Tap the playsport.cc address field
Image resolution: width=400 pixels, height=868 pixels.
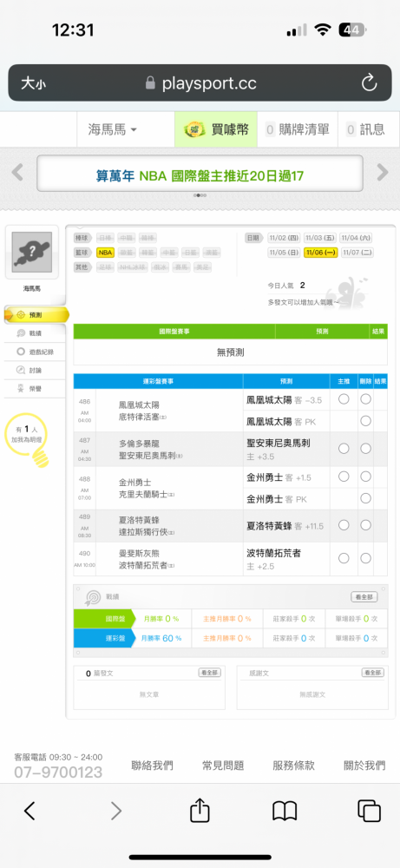pos(200,83)
